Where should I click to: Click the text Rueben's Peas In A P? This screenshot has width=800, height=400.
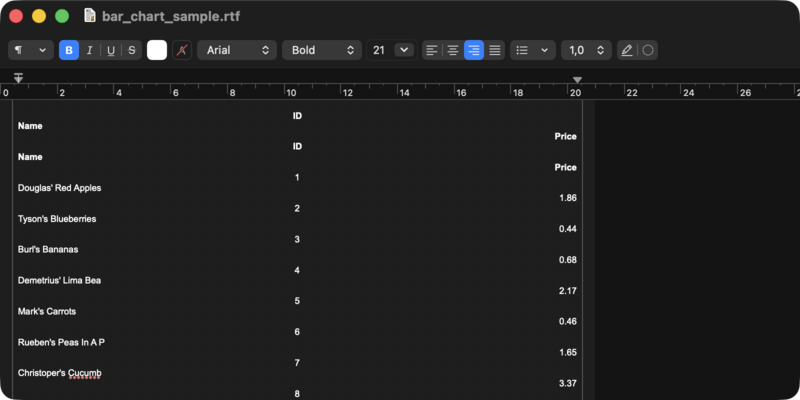coord(61,342)
